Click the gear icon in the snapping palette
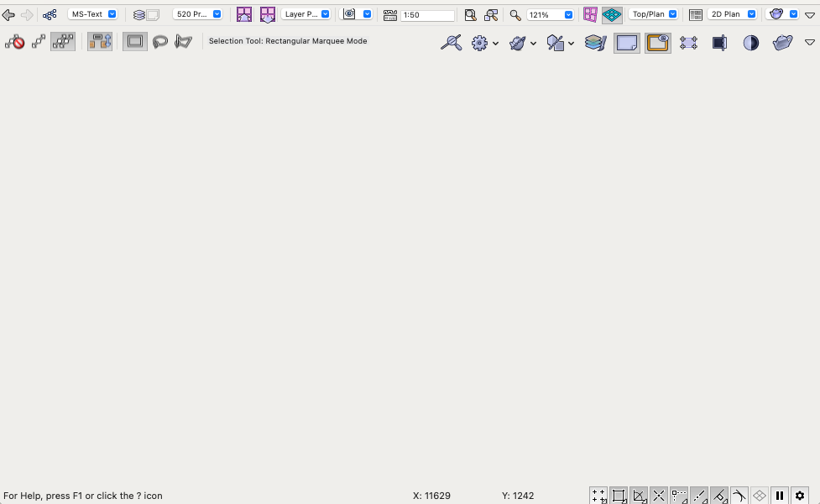Screen dimensions: 820x504 (x=799, y=496)
